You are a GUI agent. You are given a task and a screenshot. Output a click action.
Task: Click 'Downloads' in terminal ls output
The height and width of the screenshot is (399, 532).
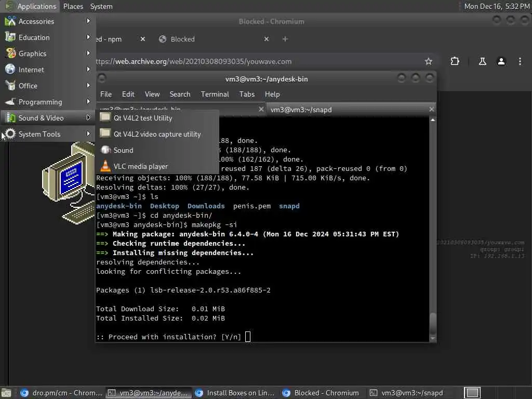coord(206,206)
